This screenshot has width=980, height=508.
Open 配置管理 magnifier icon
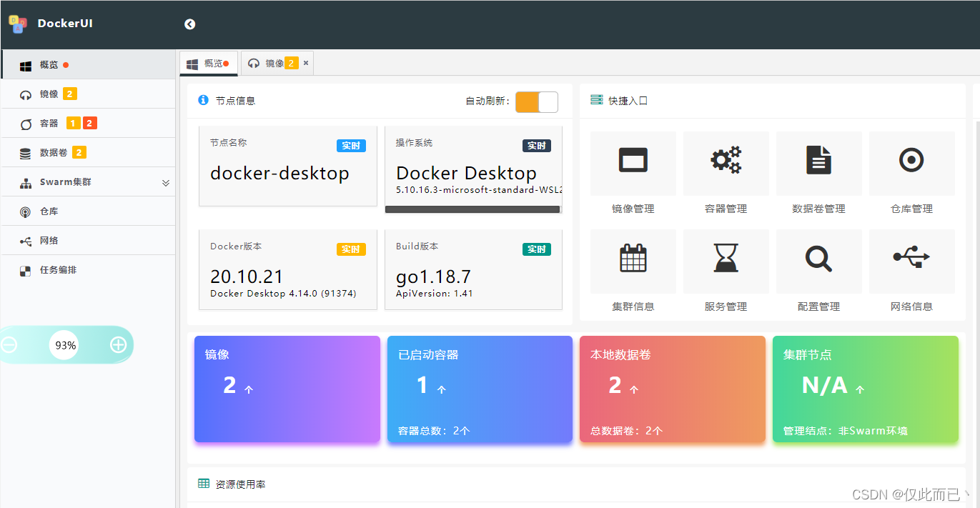pyautogui.click(x=819, y=258)
